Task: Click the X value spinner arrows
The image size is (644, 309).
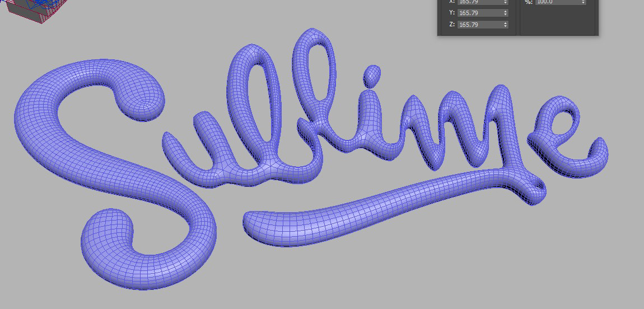Action: tap(506, 2)
